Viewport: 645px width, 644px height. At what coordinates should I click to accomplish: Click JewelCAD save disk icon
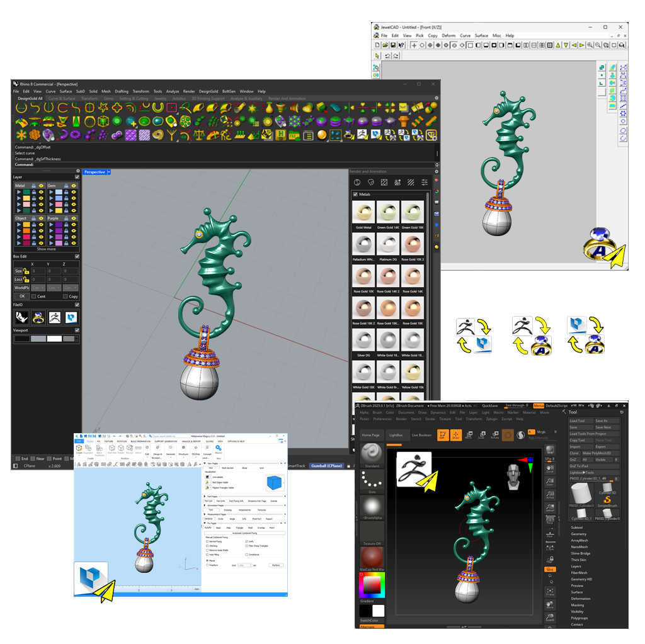[393, 45]
